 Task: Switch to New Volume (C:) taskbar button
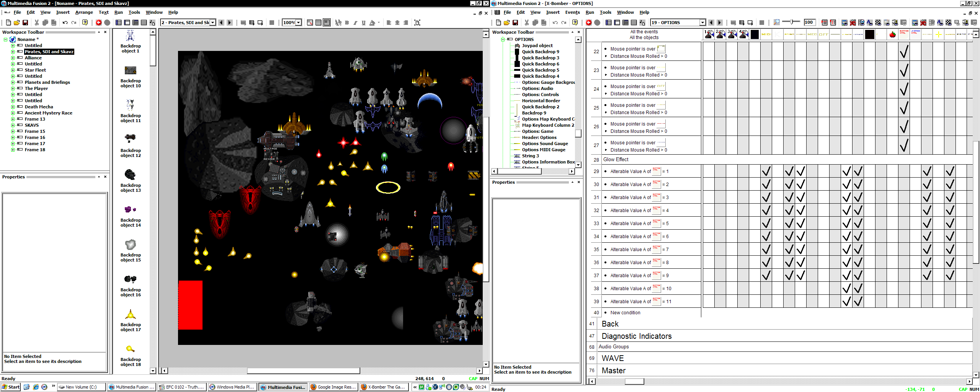coord(82,387)
